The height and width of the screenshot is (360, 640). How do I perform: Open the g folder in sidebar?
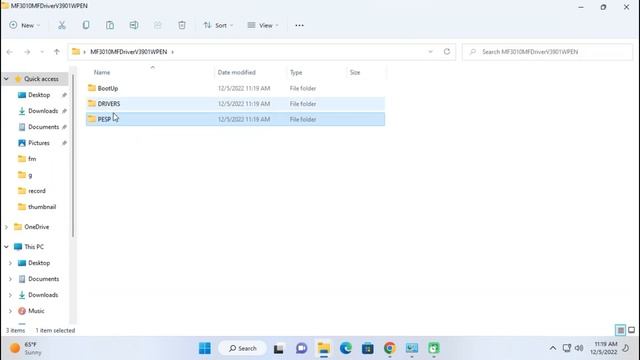click(x=30, y=175)
